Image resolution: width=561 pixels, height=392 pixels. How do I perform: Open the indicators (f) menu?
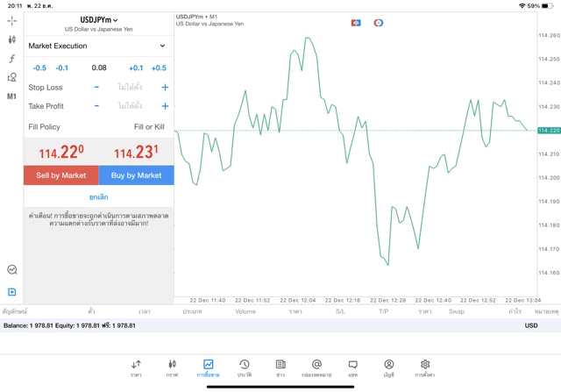coord(11,59)
